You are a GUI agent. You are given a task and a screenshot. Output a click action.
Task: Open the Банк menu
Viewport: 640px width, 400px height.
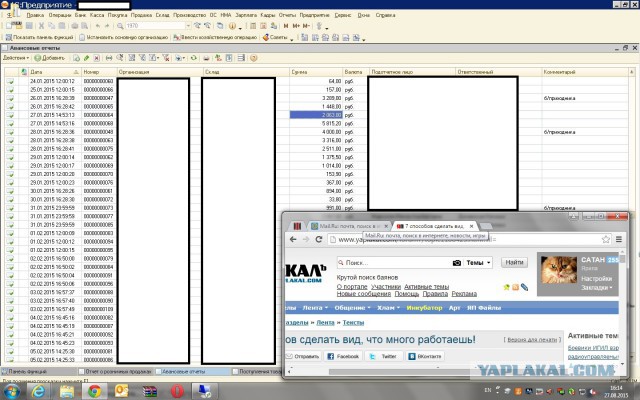point(80,15)
